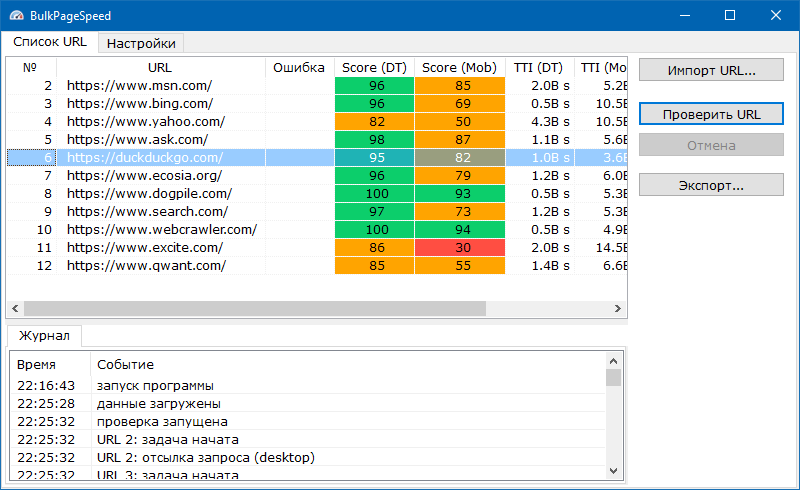The width and height of the screenshot is (800, 490).
Task: Click the log entry 'данные загружены'
Action: click(x=159, y=404)
